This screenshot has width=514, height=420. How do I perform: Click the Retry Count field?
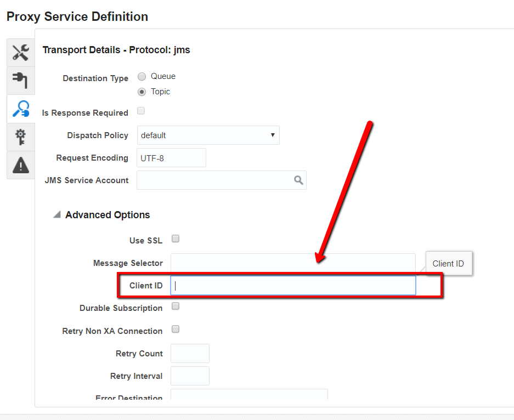[x=189, y=353]
